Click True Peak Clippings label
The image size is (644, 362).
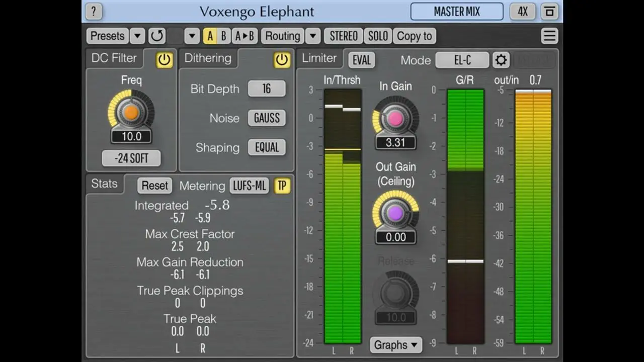click(190, 291)
